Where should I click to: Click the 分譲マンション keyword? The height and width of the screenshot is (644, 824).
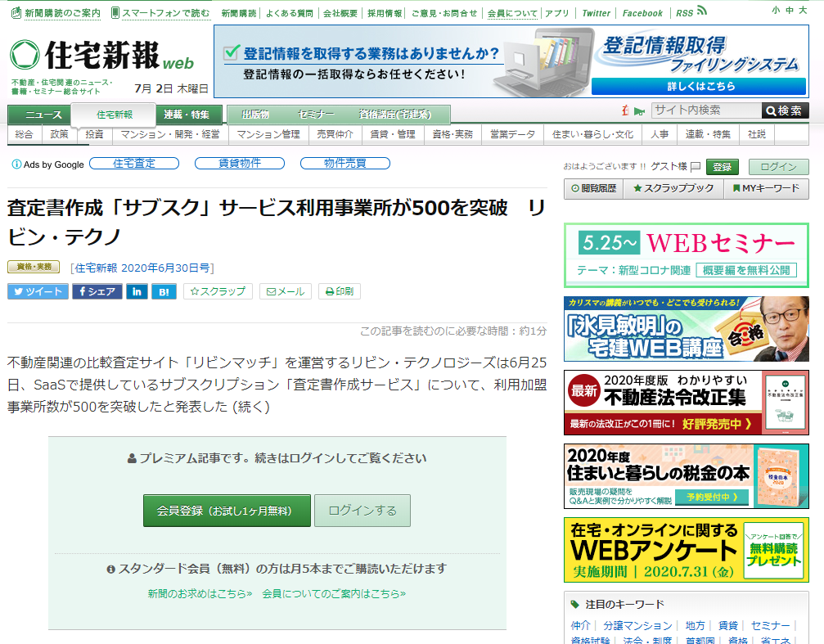(637, 626)
